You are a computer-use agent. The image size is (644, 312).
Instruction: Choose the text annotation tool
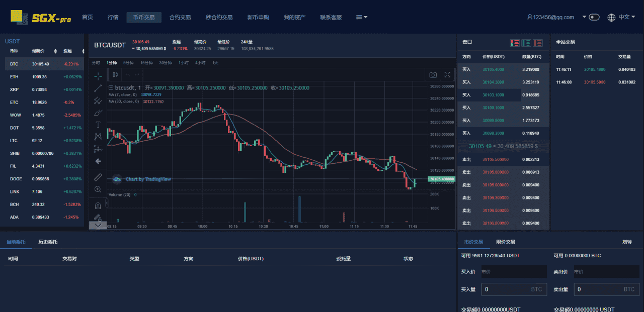coord(98,125)
